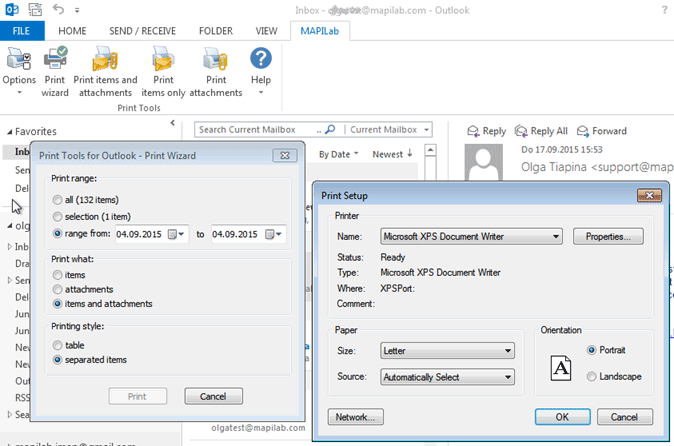Click the 'to' date field 04.09.2015

tap(235, 234)
